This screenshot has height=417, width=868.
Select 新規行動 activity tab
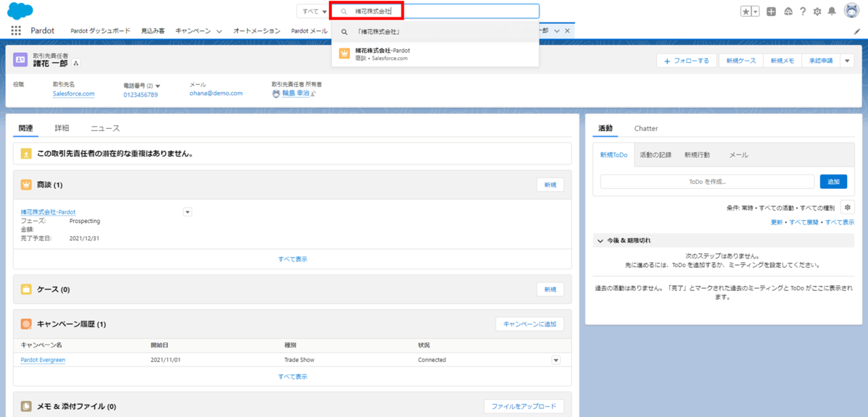[x=697, y=155]
